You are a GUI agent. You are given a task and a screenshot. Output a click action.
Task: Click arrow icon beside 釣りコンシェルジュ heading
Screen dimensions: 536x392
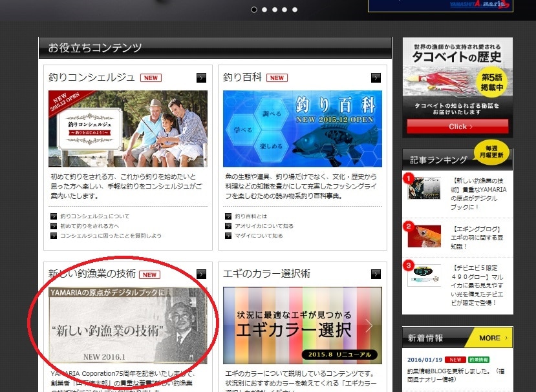pos(201,78)
